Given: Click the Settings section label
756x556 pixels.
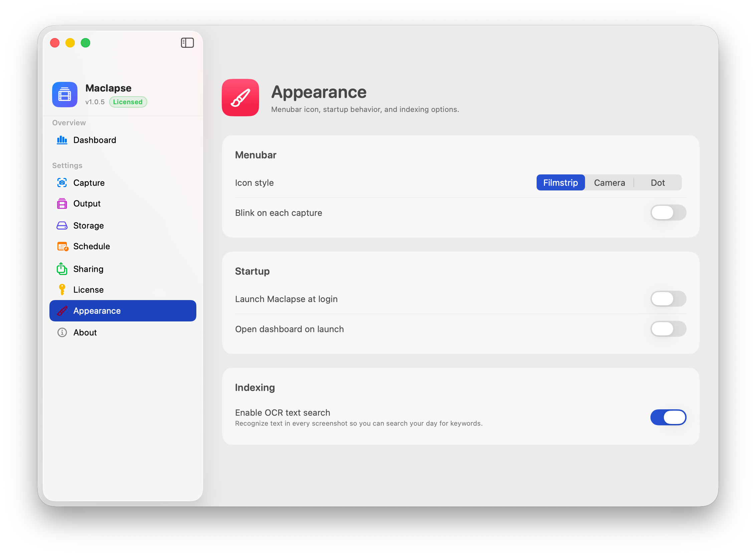Looking at the screenshot, I should 67,166.
